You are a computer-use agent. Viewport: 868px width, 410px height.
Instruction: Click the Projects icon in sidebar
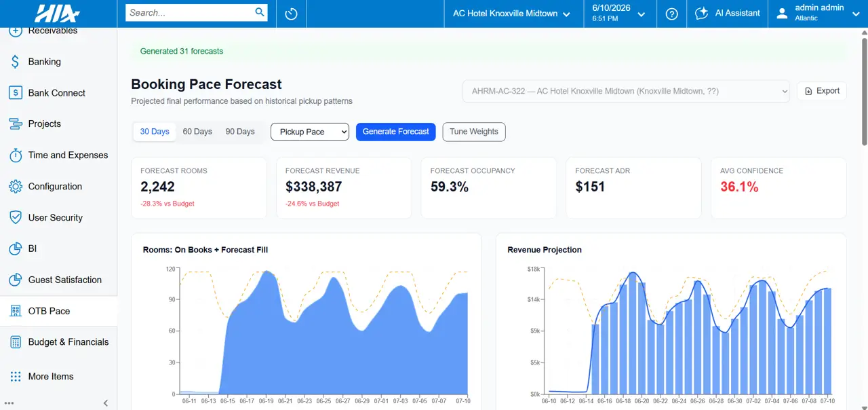(16, 124)
